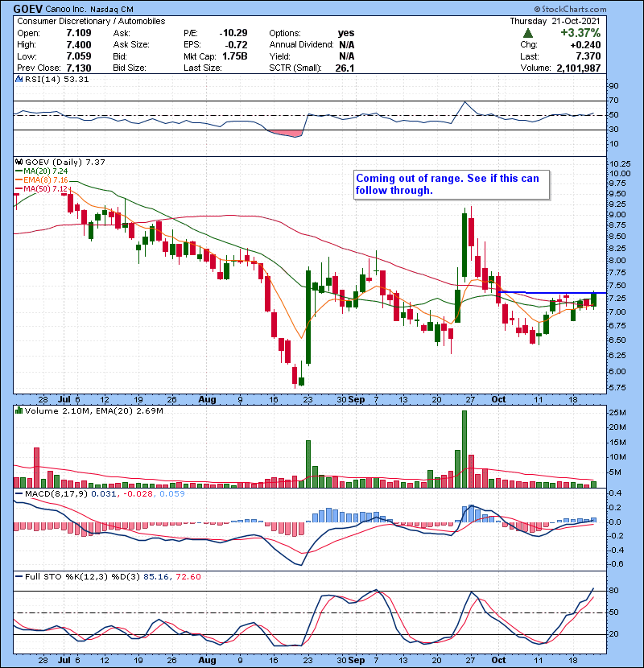Click the Last price 7.370
The height and width of the screenshot is (668, 644).
(x=588, y=56)
